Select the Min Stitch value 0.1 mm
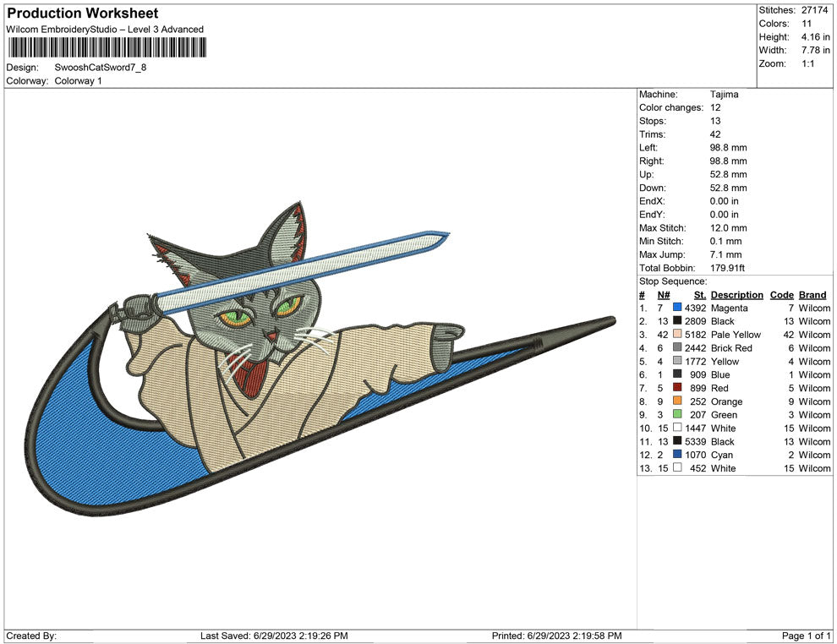The image size is (837, 644). tap(725, 241)
